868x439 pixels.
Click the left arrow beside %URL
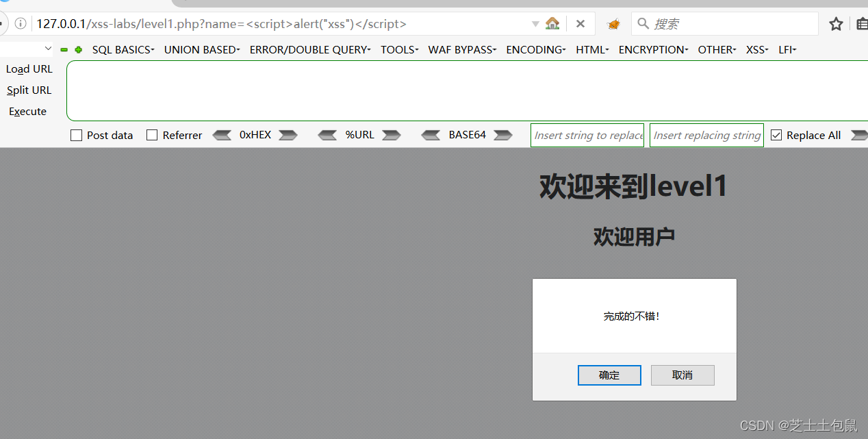(327, 135)
